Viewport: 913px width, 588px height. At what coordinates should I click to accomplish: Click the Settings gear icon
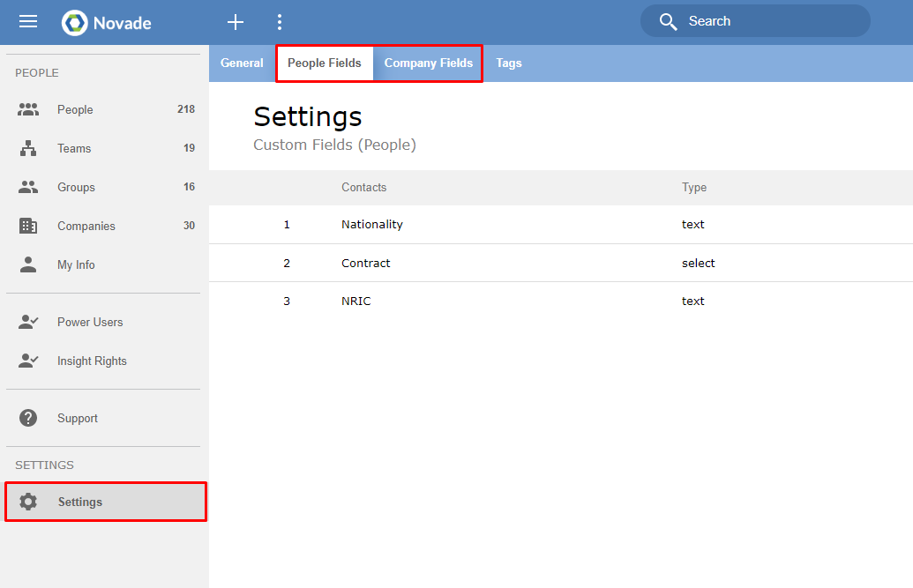click(28, 502)
